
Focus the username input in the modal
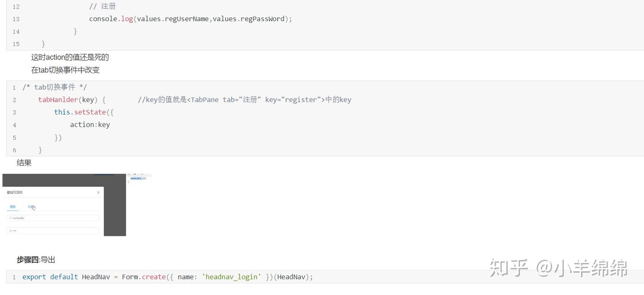pyautogui.click(x=54, y=218)
